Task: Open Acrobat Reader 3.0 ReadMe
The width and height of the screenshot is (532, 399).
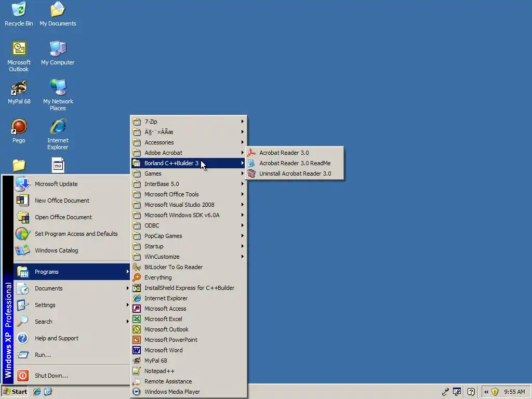Action: [295, 163]
